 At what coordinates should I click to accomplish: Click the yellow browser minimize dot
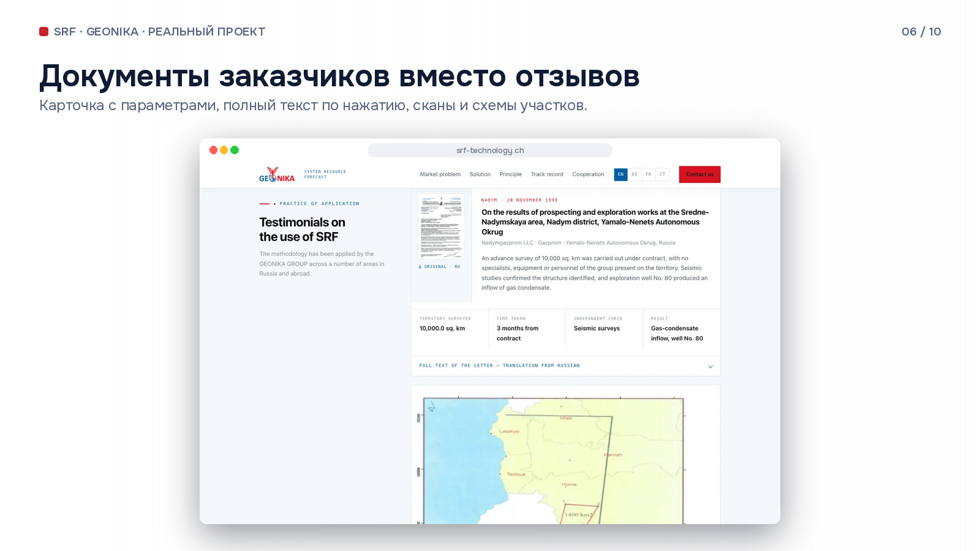click(224, 150)
